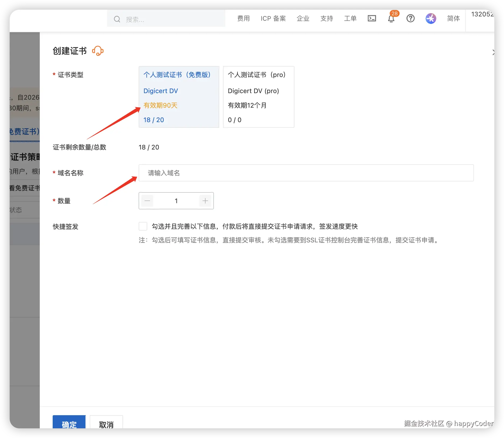Open the account ID menu

coord(483,14)
